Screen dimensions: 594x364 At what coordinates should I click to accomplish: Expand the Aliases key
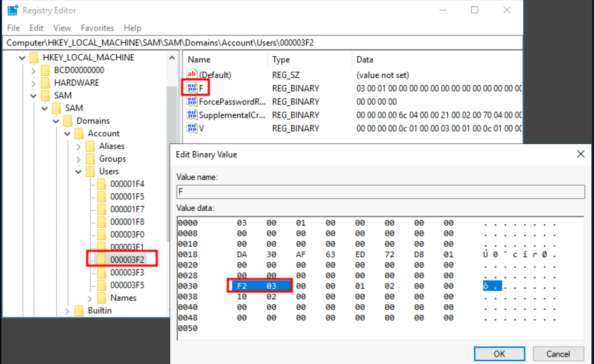point(78,147)
